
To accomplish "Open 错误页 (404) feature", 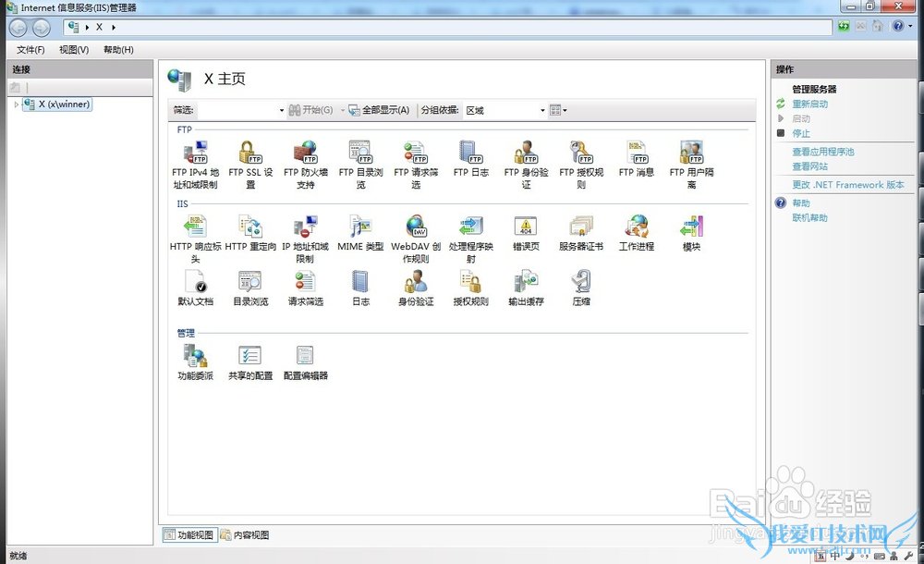I will (527, 233).
